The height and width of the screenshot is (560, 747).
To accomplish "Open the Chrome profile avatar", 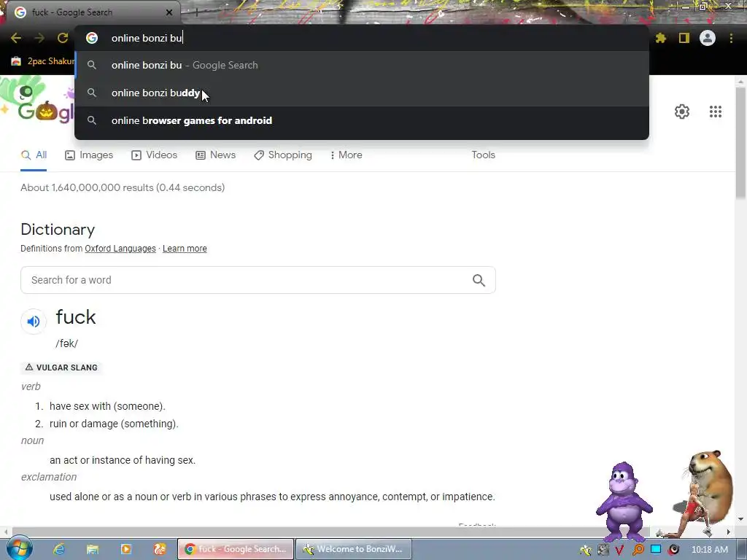I will (x=708, y=38).
